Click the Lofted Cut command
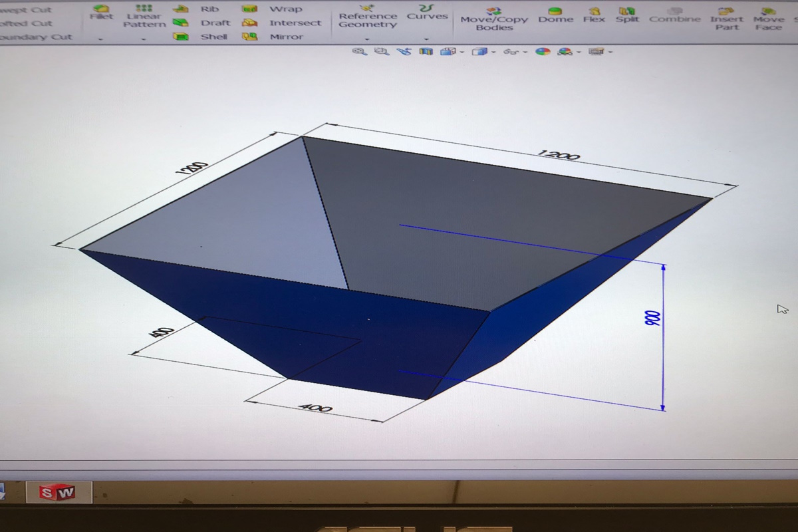This screenshot has height=532, width=798. 25,23
